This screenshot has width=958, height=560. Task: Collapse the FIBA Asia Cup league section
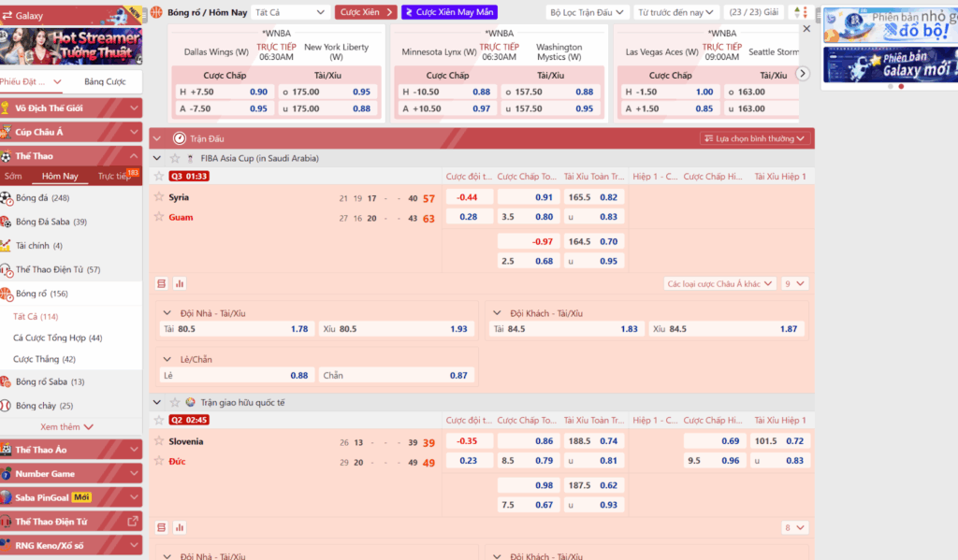pos(157,158)
